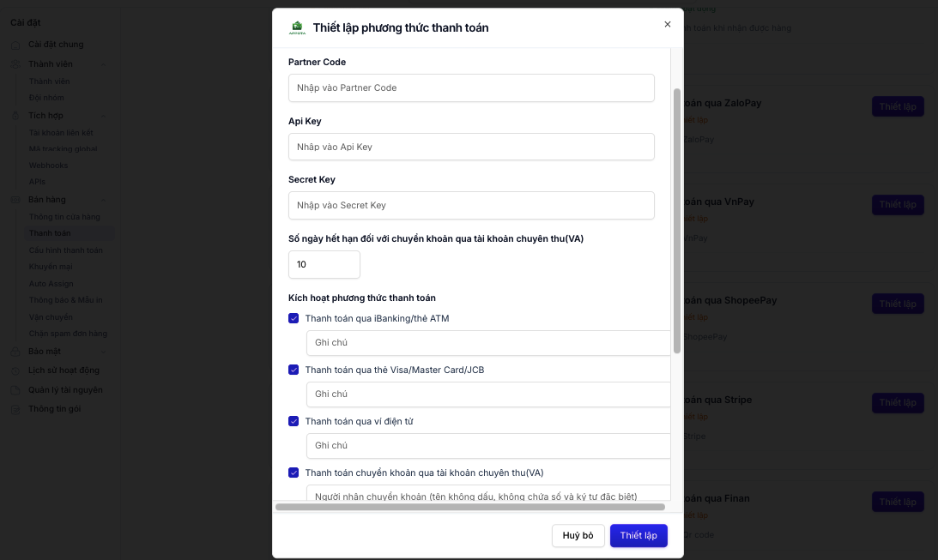
Task: Click the Lịch sử hoạt động clock icon
Action: point(15,370)
